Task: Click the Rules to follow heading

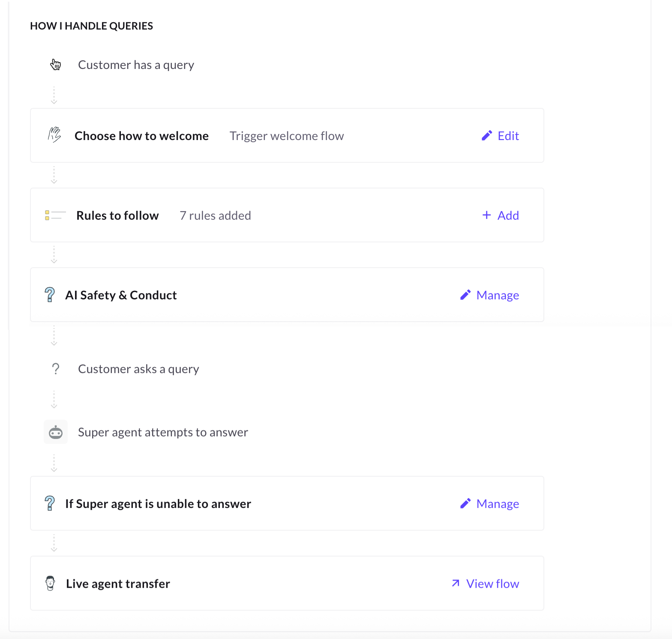Action: click(x=117, y=215)
